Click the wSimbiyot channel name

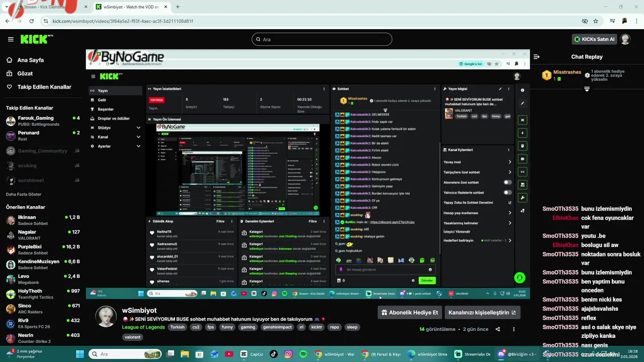(x=139, y=311)
